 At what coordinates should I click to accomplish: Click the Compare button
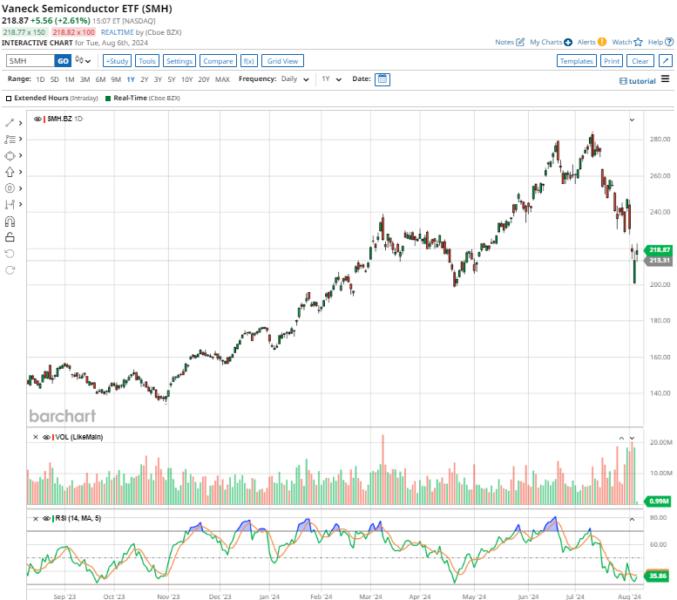click(218, 61)
